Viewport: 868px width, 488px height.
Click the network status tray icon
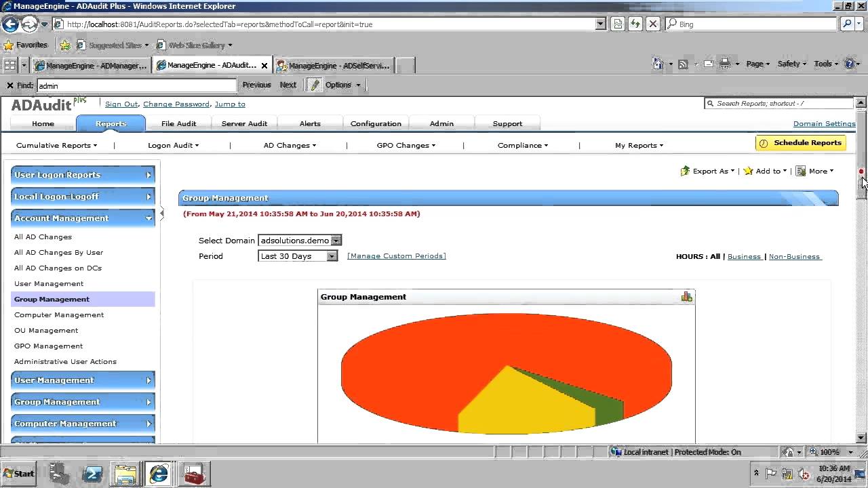[787, 473]
